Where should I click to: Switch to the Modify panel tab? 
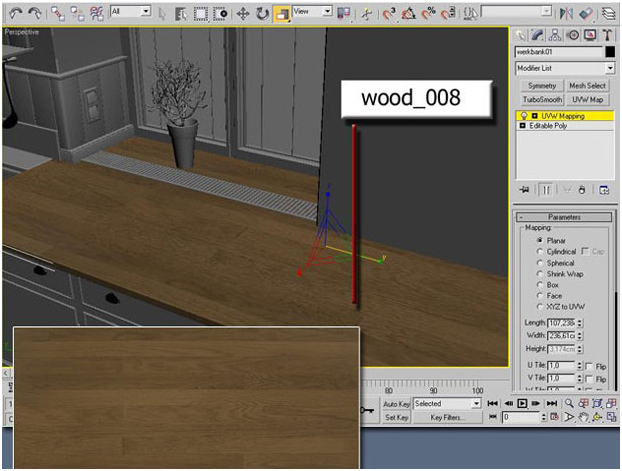pos(538,35)
